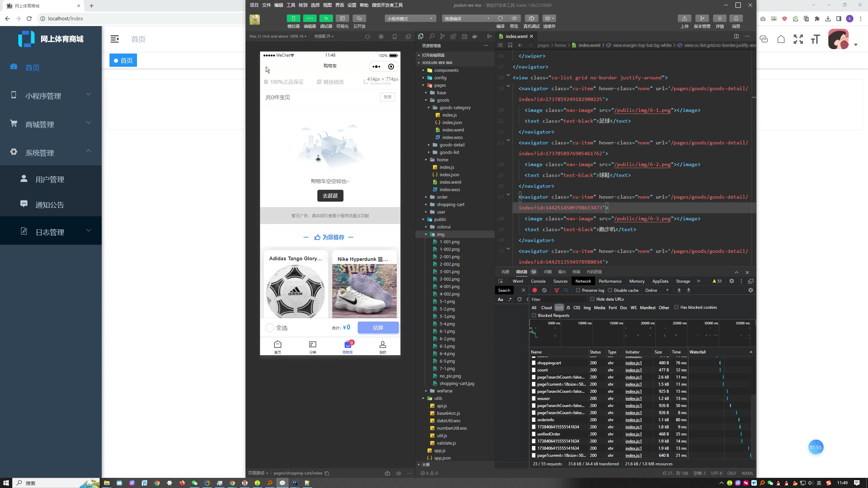
Task: Check the orderinfo request row checkbox
Action: 534,420
